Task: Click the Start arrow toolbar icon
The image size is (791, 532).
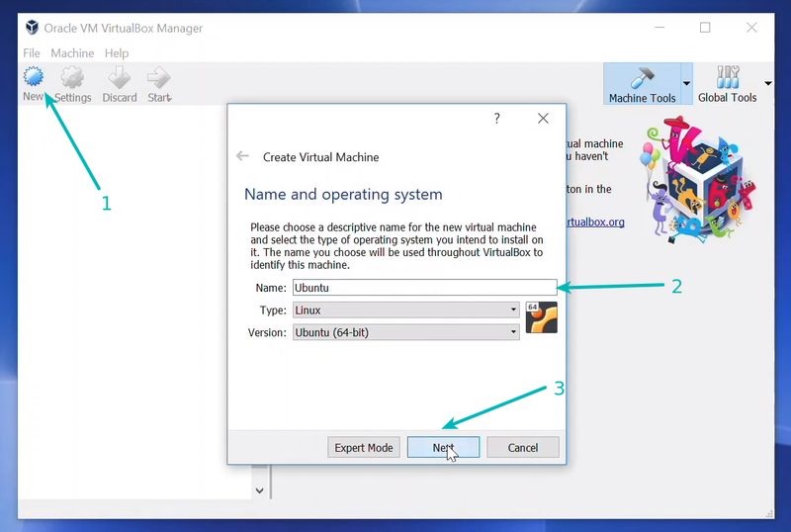Action: [x=159, y=84]
